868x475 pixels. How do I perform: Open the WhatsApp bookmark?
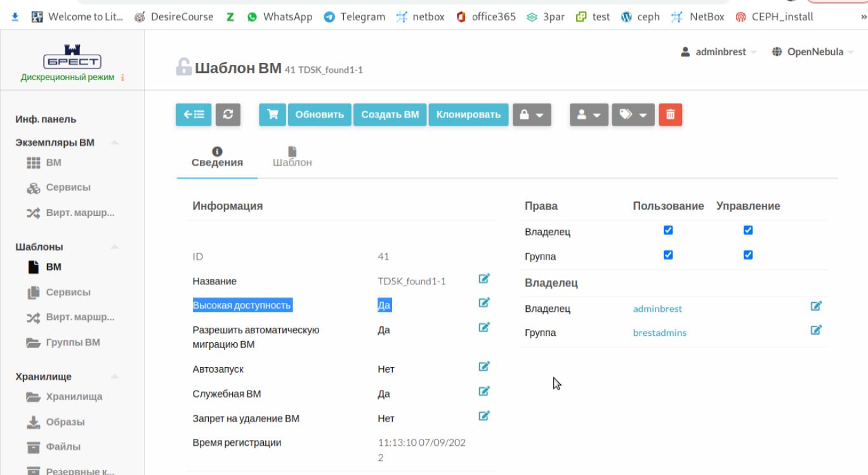click(280, 17)
